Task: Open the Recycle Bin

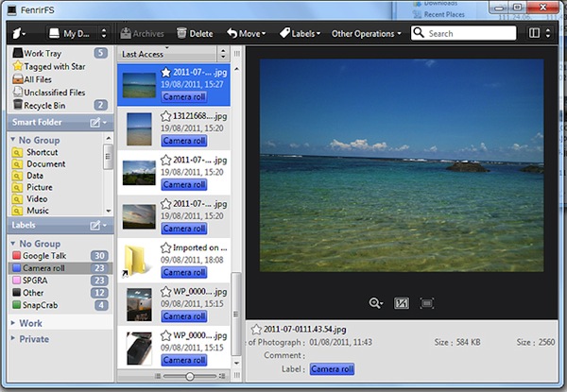Action: coord(40,106)
